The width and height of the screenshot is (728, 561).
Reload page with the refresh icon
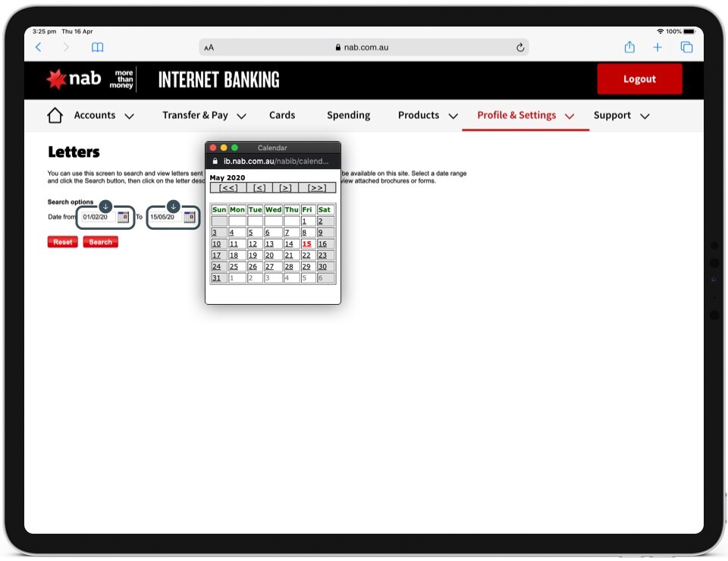point(520,47)
